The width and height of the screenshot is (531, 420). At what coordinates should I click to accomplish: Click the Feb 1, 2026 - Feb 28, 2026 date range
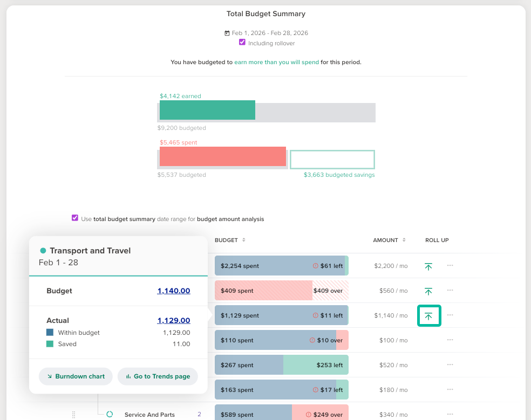270,33
